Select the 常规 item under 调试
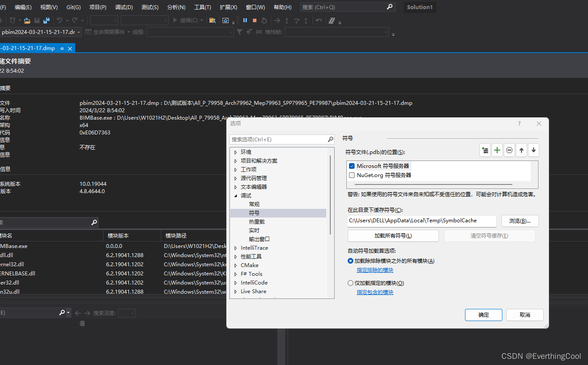Image resolution: width=588 pixels, height=365 pixels. pos(254,204)
